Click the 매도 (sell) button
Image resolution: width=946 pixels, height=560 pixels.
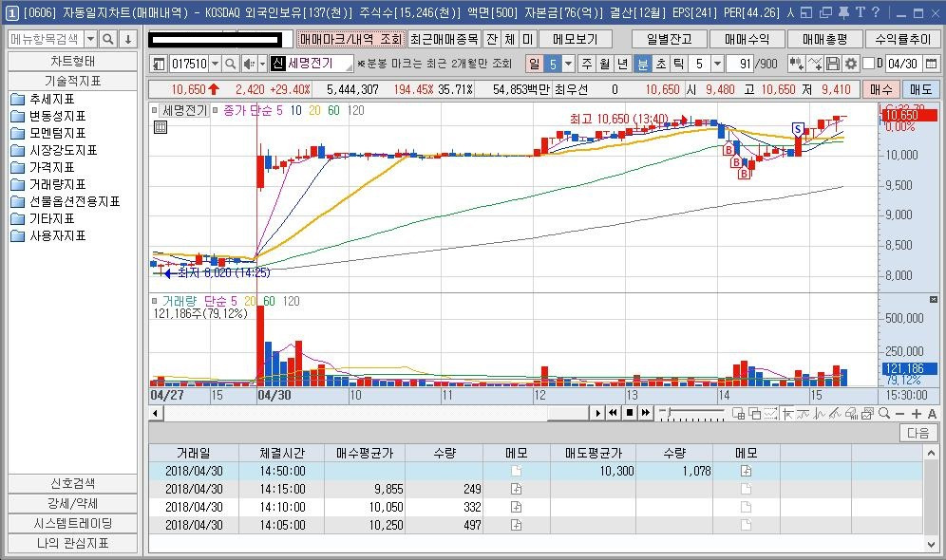tap(920, 89)
